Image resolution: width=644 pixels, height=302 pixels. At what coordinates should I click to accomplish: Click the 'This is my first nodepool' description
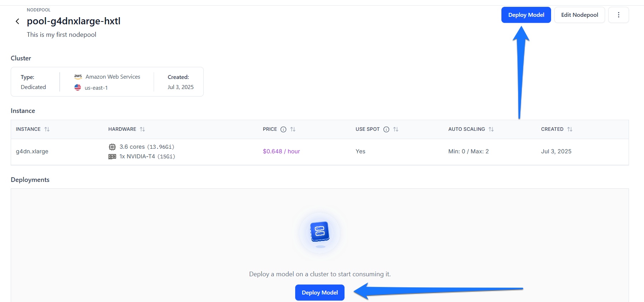tap(61, 35)
